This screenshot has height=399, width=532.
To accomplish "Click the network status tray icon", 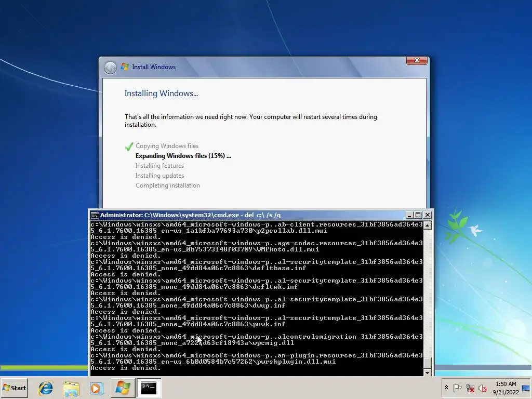I will tap(470, 388).
